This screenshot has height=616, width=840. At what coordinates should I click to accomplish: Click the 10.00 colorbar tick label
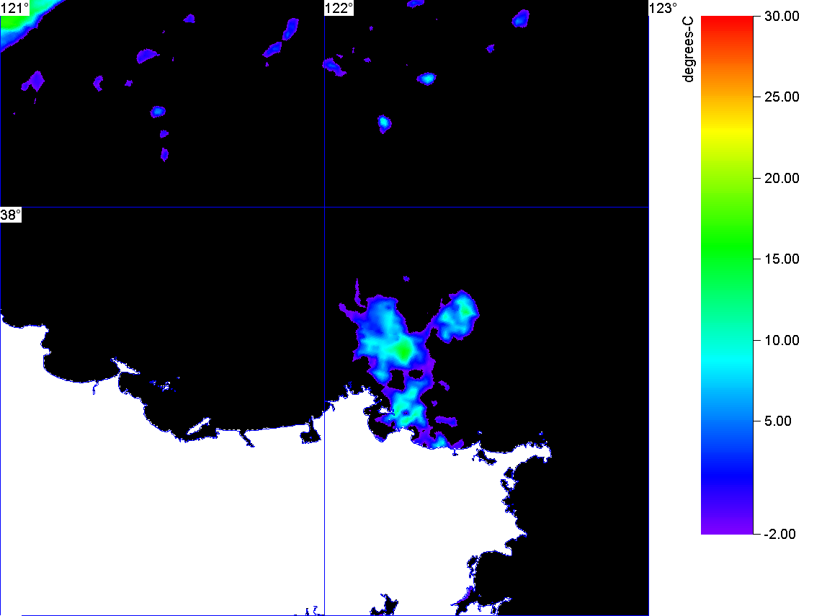(x=782, y=340)
